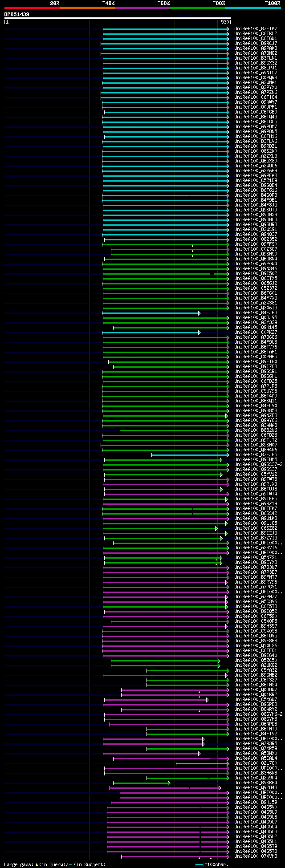Open hit UniRef100_A3ANA8
The width and height of the screenshot is (285, 868).
[256, 425]
